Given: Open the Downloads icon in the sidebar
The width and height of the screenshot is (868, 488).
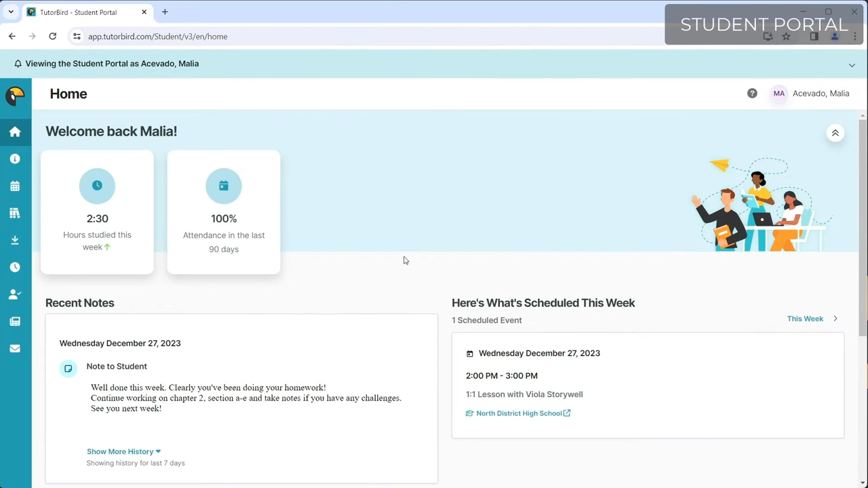Looking at the screenshot, I should pos(15,240).
